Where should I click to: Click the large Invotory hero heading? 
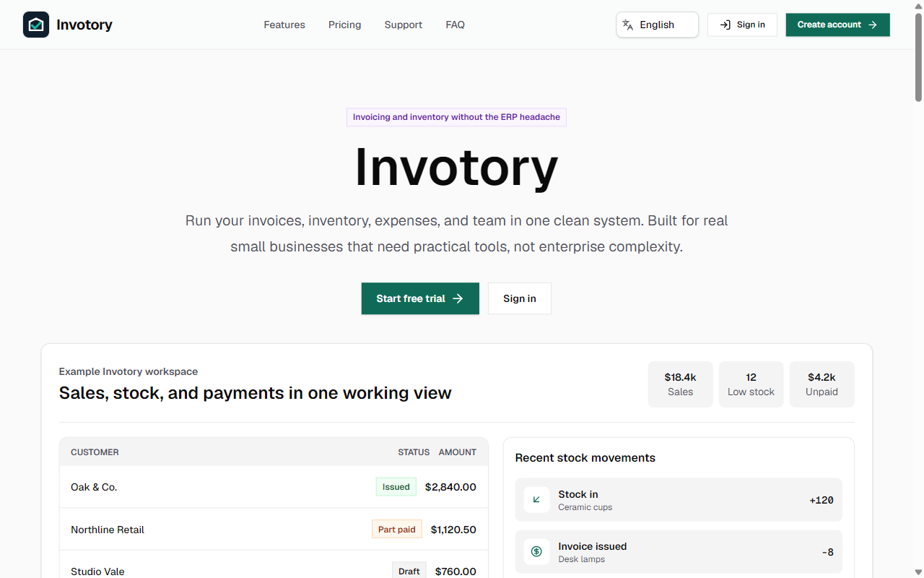pos(456,167)
